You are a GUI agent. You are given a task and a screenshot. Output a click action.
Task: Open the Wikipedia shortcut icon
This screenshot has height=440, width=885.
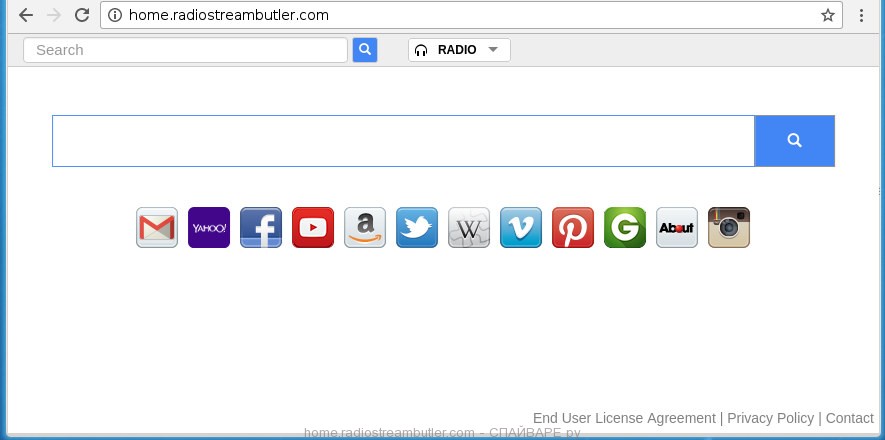point(469,227)
